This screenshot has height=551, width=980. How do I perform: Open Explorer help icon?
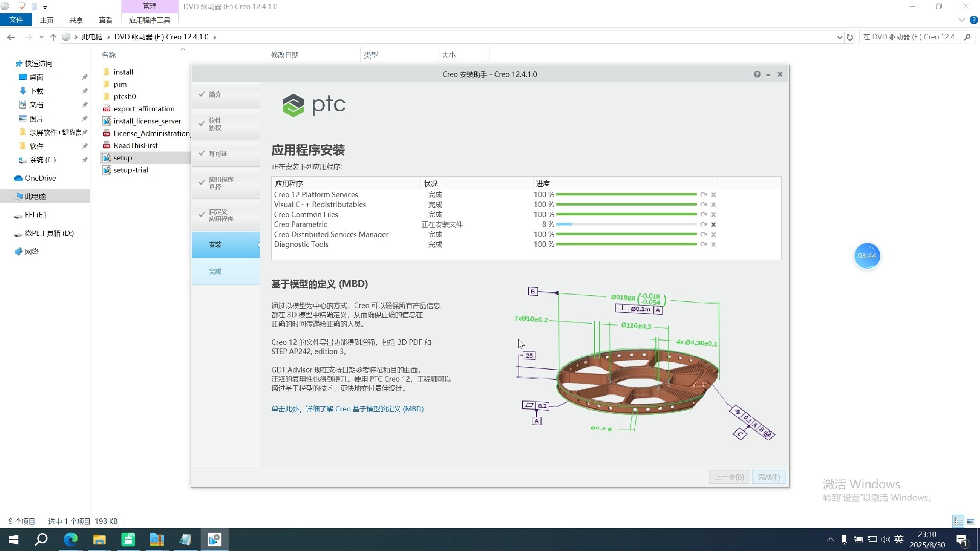click(x=973, y=20)
